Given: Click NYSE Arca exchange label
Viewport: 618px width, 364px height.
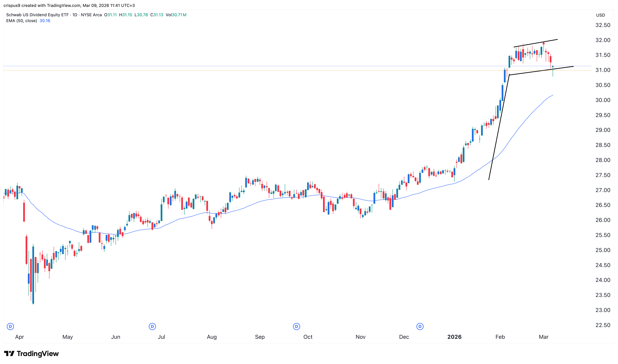Looking at the screenshot, I should [x=91, y=15].
